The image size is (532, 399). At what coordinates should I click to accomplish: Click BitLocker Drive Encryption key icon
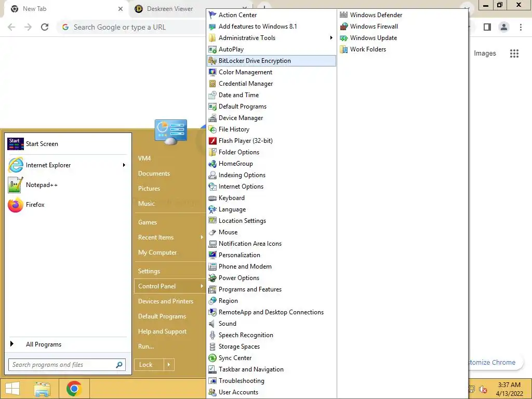pyautogui.click(x=212, y=61)
